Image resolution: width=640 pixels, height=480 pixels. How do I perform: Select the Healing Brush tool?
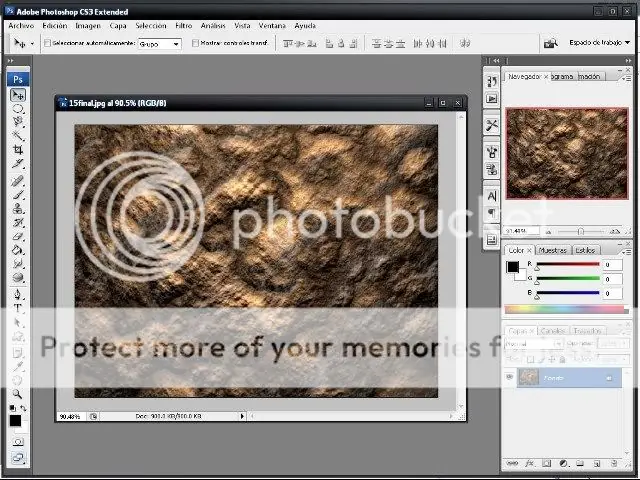[18, 181]
